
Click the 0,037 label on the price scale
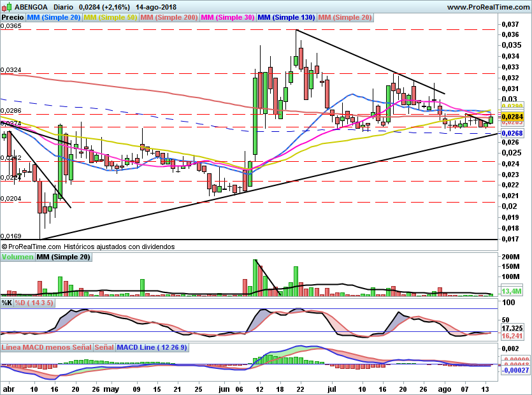pos(510,24)
